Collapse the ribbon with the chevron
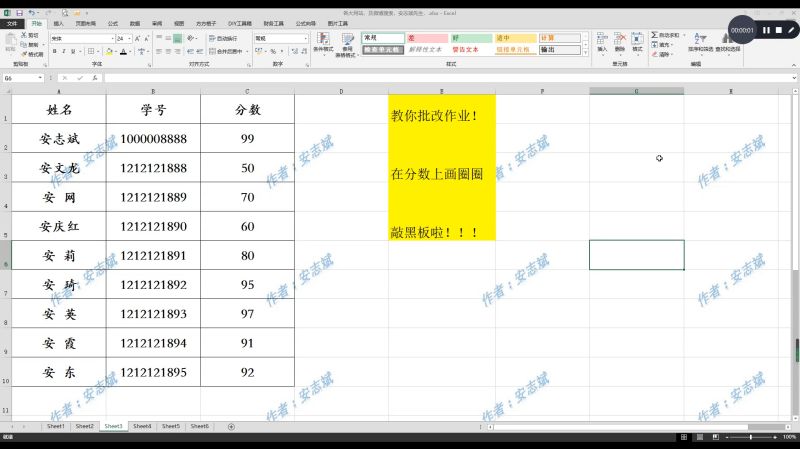The width and height of the screenshot is (800, 449). coord(793,65)
